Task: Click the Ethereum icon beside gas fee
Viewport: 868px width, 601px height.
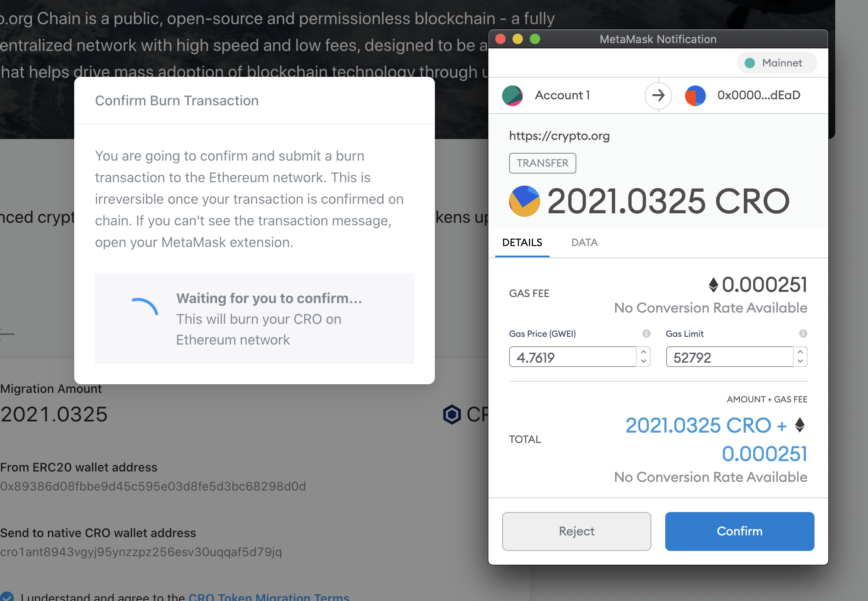Action: (x=713, y=285)
